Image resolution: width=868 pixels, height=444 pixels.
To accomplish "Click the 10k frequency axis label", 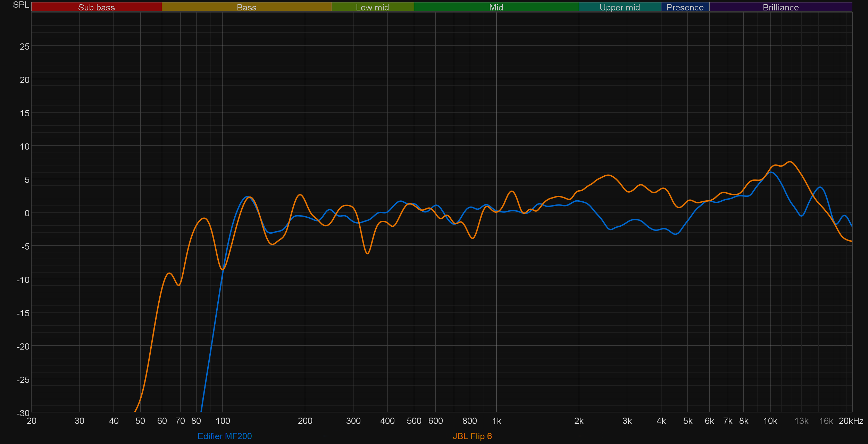I will [x=770, y=421].
